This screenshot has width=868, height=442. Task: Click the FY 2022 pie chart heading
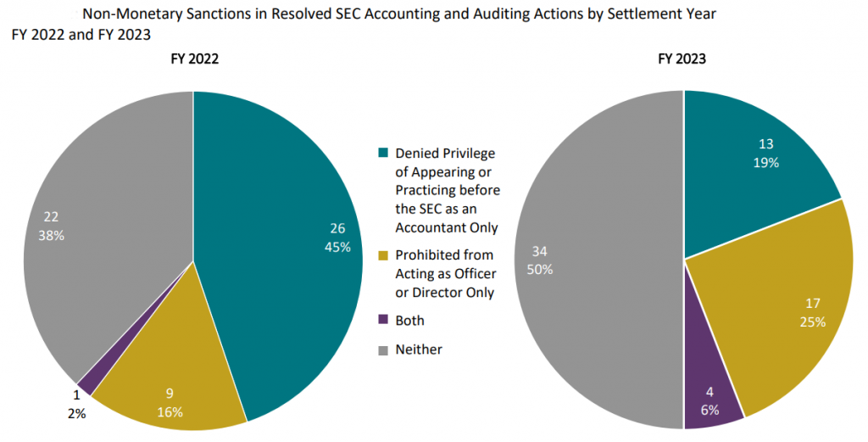pos(193,59)
